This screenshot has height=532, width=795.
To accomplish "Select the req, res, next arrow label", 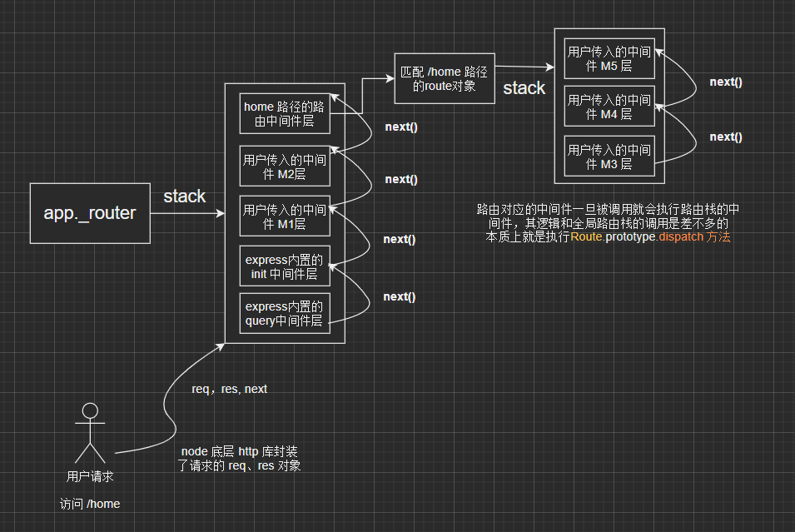I will [x=229, y=389].
